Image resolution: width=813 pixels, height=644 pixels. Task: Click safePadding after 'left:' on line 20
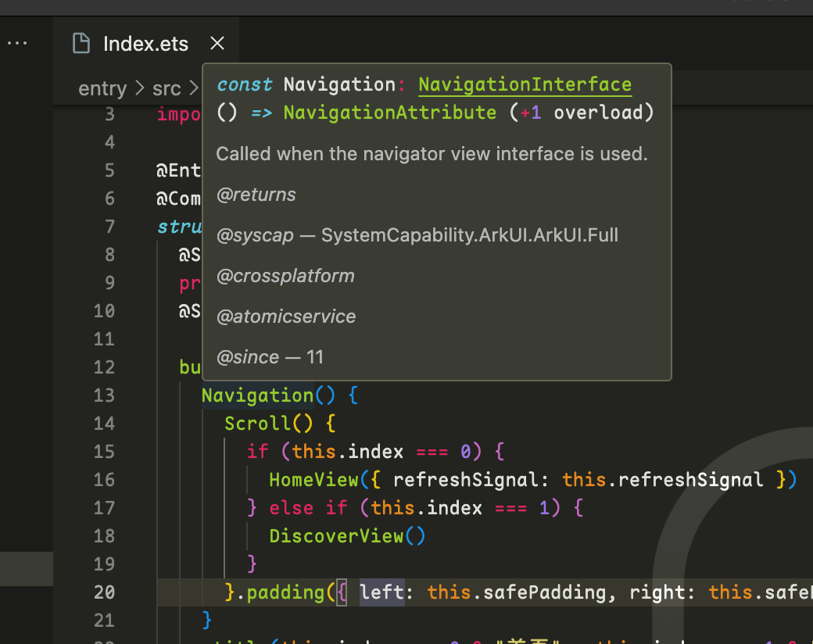544,592
